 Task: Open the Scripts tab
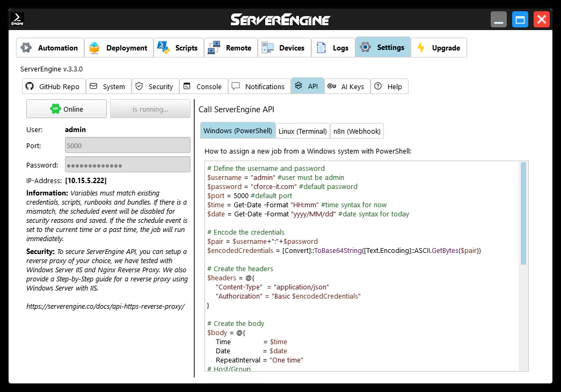click(179, 48)
